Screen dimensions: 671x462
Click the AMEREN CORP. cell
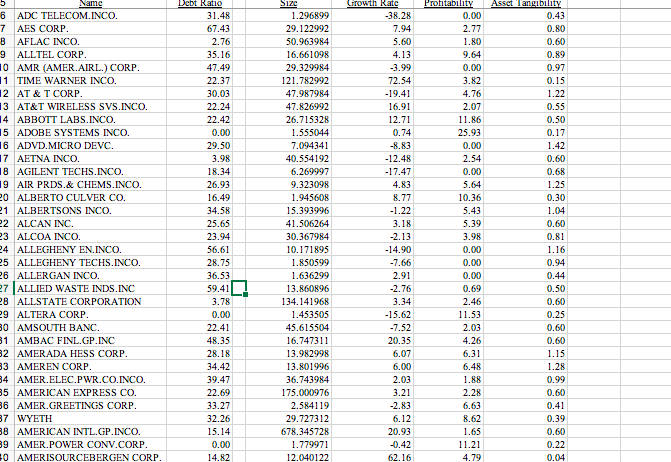pyautogui.click(x=91, y=367)
